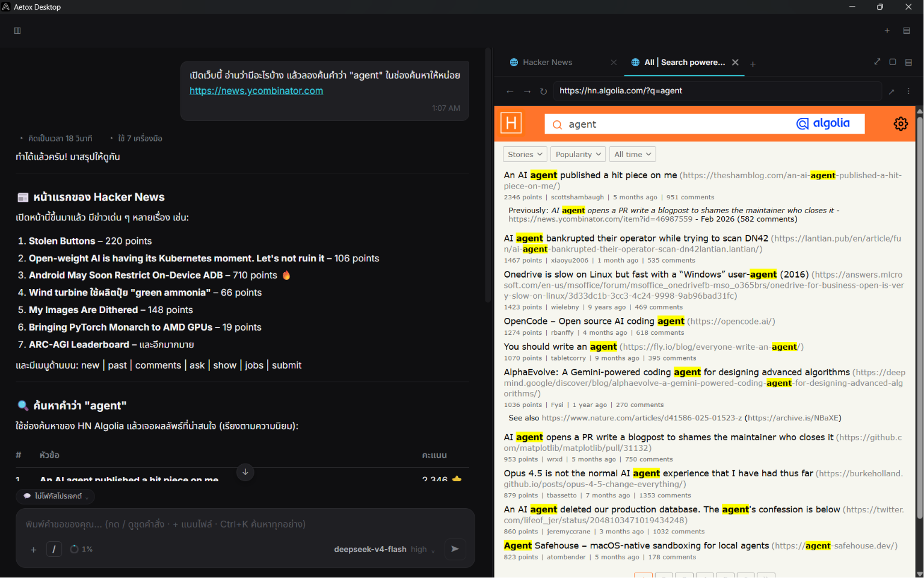Attach a file with plus button
Screen dimensions: 924x578
pyautogui.click(x=34, y=549)
